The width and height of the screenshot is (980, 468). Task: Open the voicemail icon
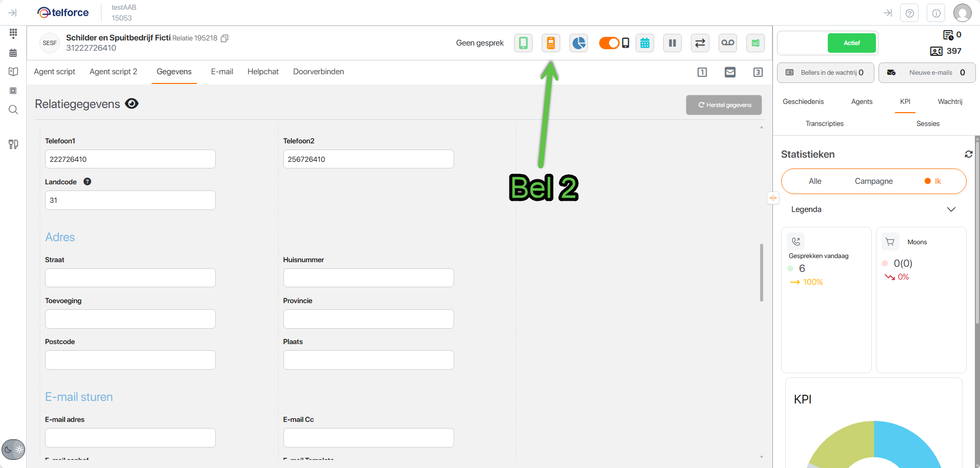click(x=727, y=43)
